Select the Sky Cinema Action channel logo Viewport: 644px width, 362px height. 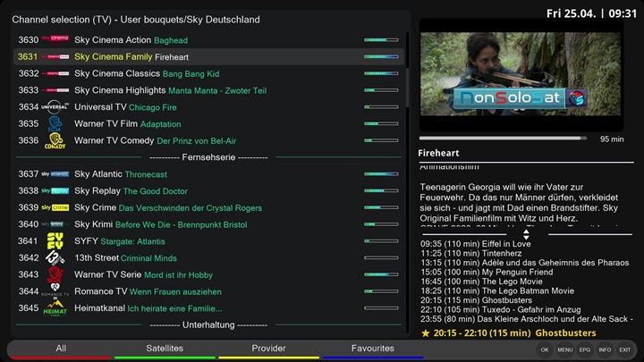tap(55, 38)
